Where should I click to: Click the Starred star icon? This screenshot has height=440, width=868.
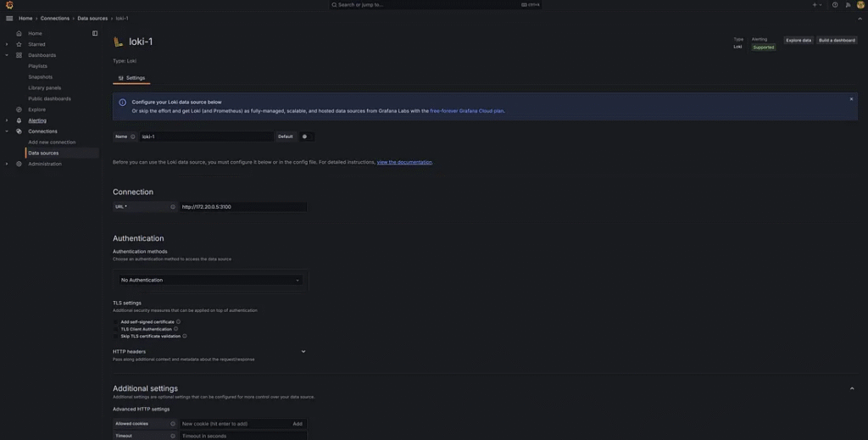click(x=19, y=44)
